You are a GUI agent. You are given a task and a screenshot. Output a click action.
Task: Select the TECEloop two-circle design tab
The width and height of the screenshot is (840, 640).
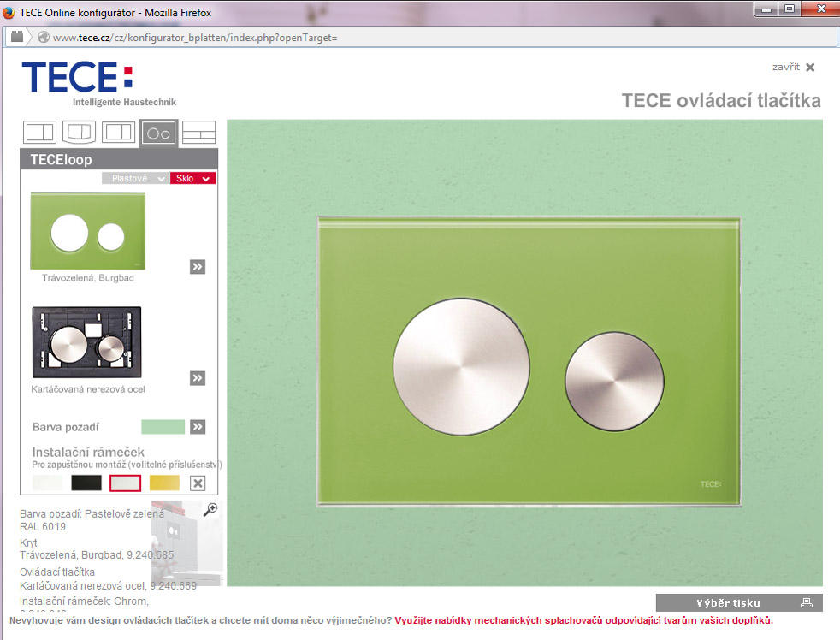click(x=159, y=133)
